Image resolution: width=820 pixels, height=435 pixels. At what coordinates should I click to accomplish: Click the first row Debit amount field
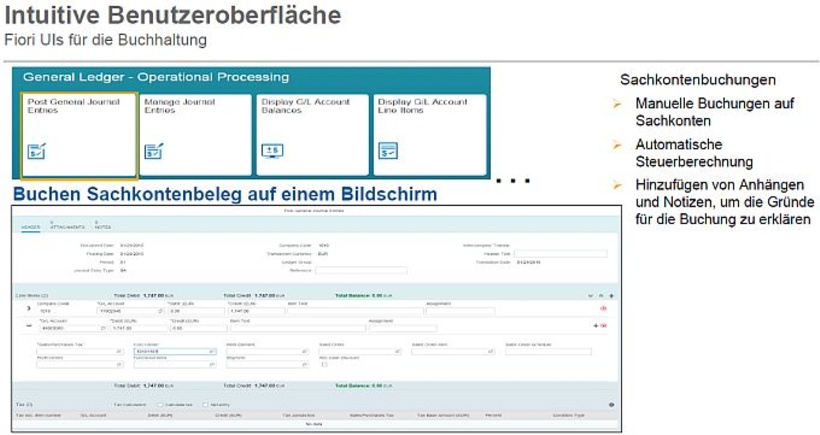[196, 311]
